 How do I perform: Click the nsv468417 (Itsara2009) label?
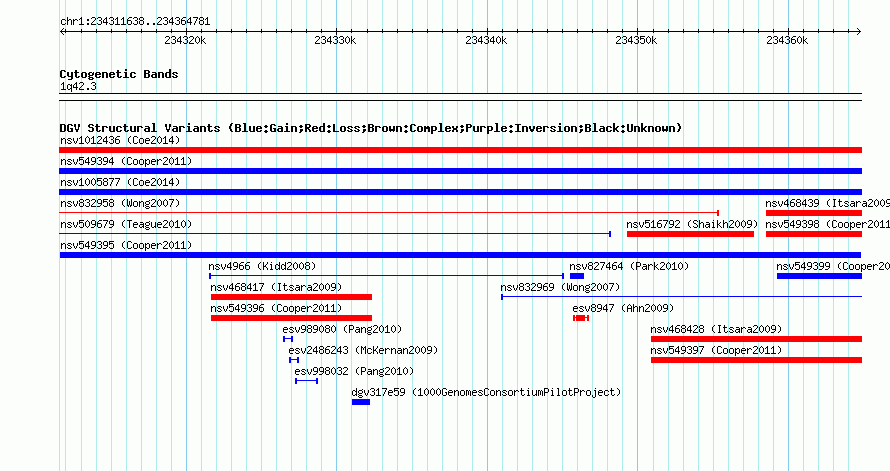pyautogui.click(x=276, y=287)
